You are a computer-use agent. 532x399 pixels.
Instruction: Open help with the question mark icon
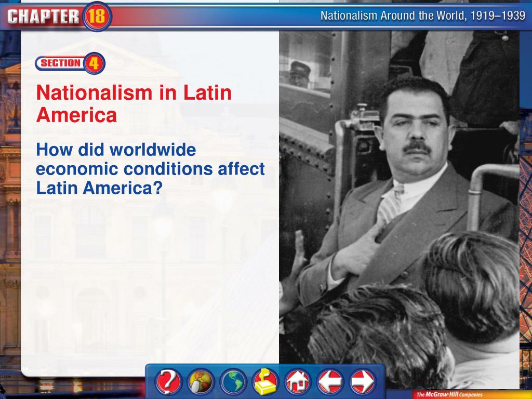(x=169, y=382)
